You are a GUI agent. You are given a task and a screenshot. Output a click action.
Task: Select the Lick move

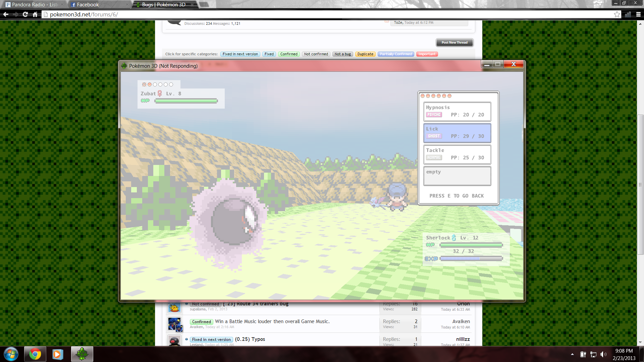point(457,133)
